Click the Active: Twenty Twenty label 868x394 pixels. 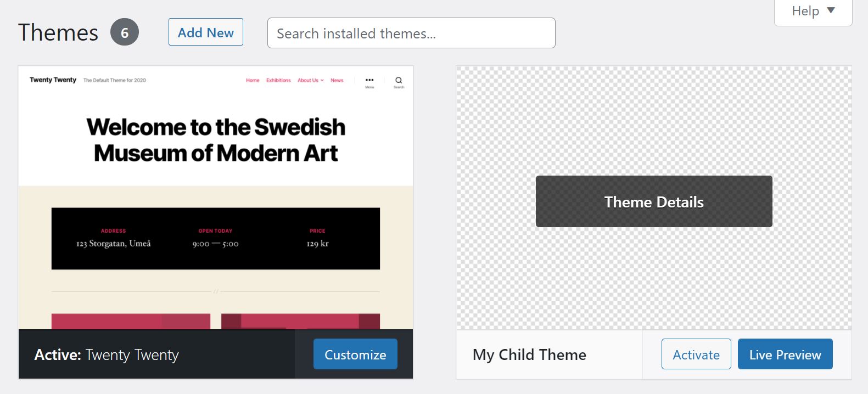tap(107, 354)
